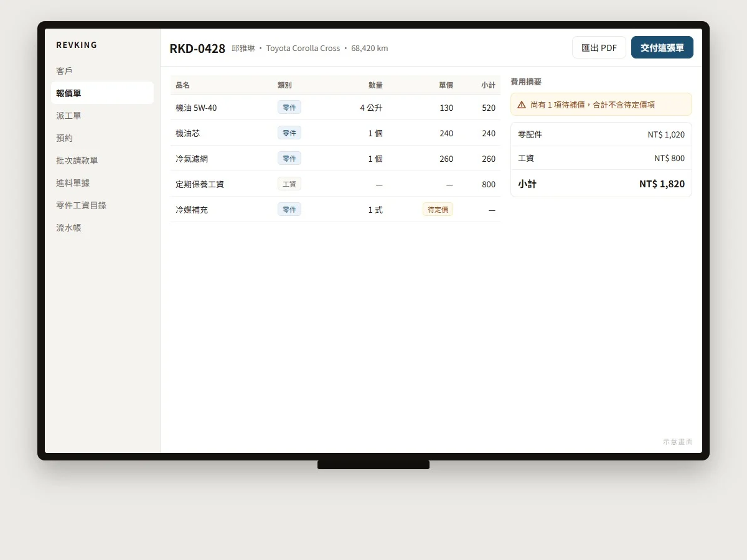Screen dimensions: 747x560
Task: Click the 尚有 1 項待補價 warning notice
Action: (601, 105)
